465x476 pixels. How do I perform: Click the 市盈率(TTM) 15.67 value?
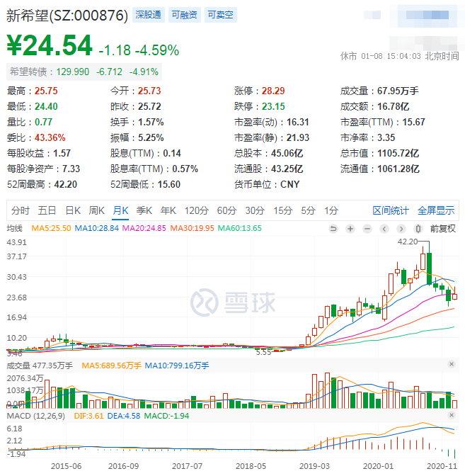(x=414, y=122)
